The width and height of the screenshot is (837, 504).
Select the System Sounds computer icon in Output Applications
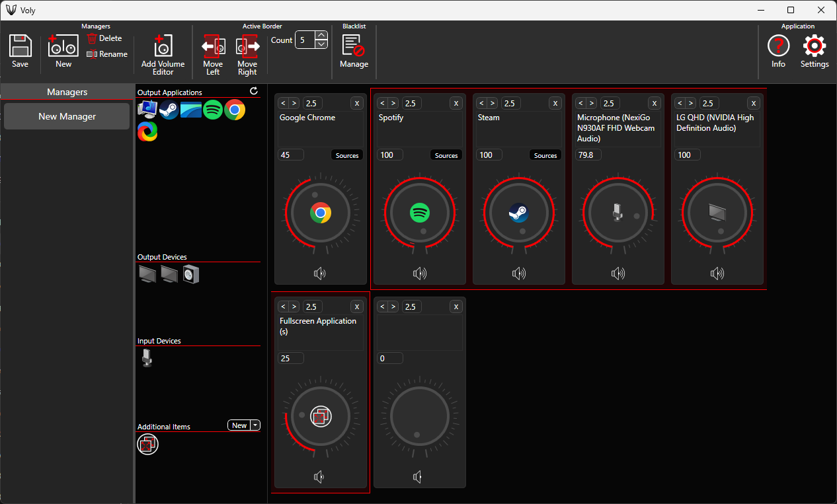(147, 110)
